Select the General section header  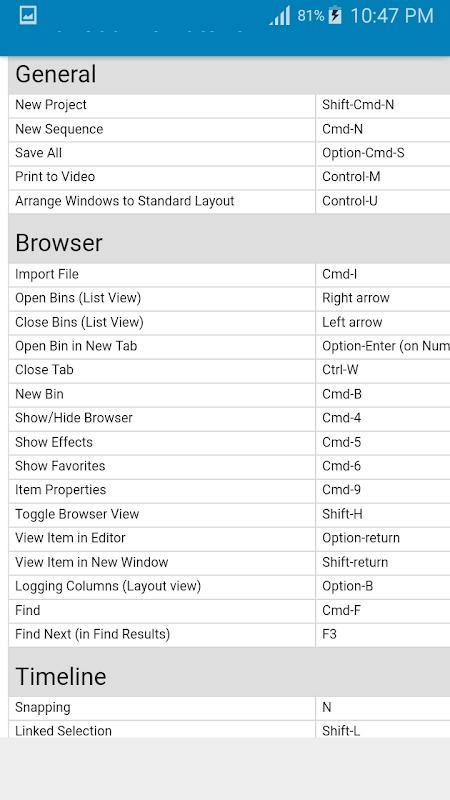229,74
